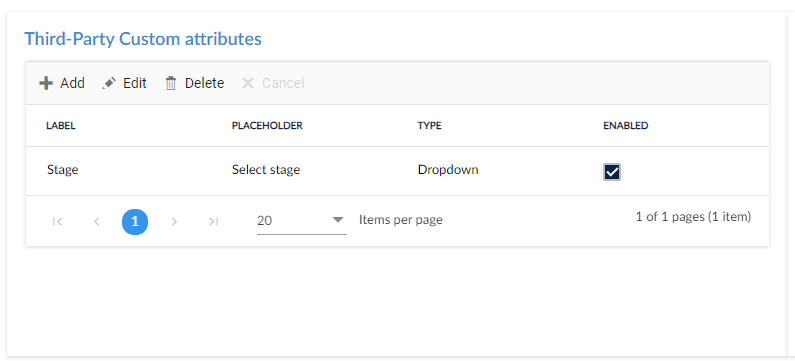Uncheck the Enabled checkbox for Stage
795x361 pixels.
(612, 172)
